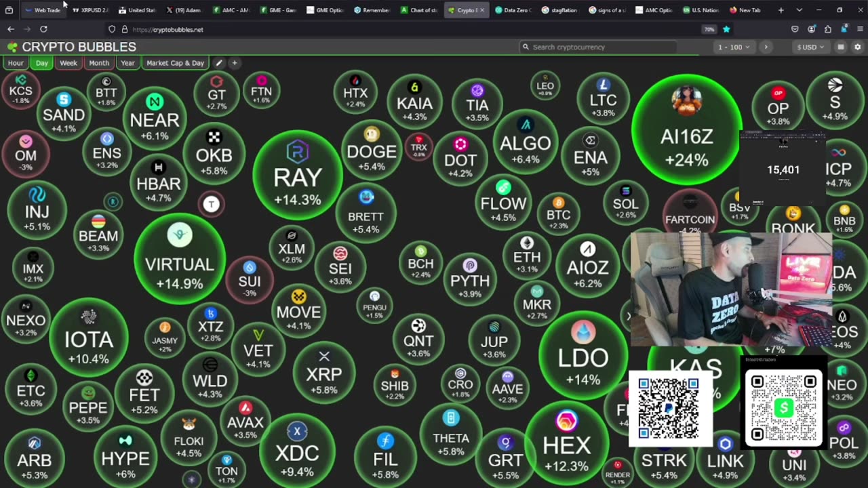Select the PYTH bubble
Viewport: 868px width, 488px height.
pyautogui.click(x=470, y=278)
